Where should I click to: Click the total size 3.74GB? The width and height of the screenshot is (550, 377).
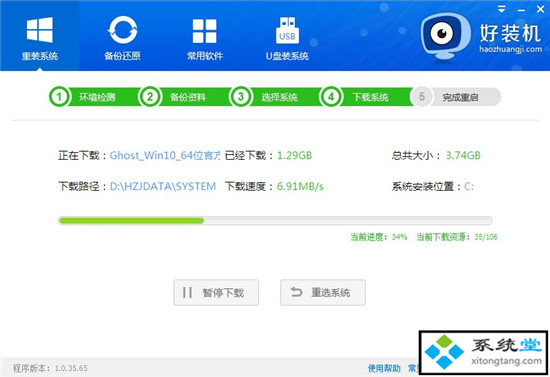pos(463,155)
